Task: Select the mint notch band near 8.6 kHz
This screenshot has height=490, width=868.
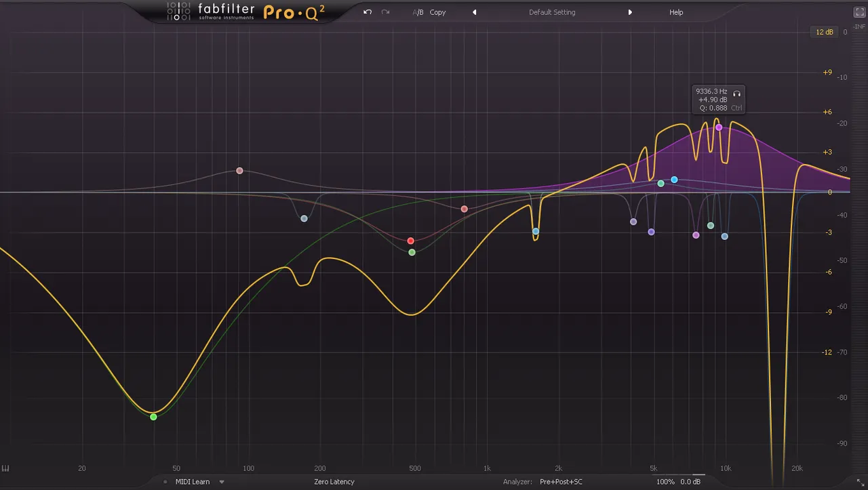Action: 711,226
